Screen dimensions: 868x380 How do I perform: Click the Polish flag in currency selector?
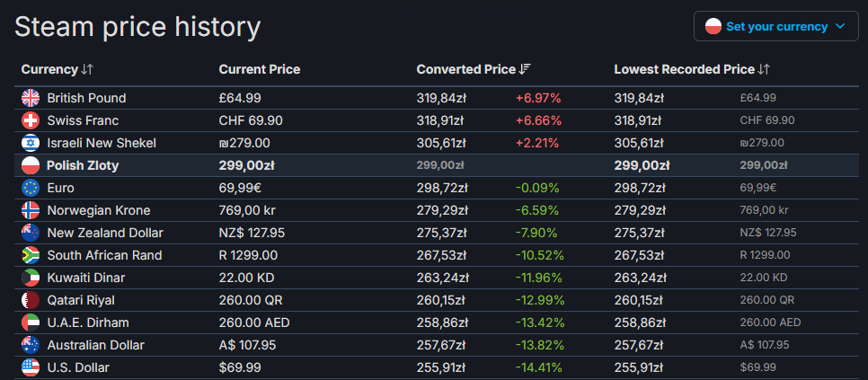click(x=713, y=27)
